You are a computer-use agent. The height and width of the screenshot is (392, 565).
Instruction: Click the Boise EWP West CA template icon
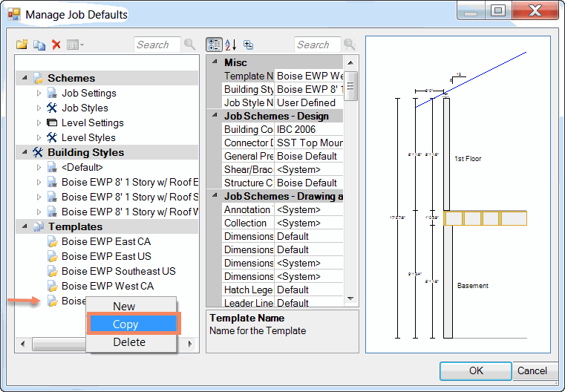coord(53,286)
